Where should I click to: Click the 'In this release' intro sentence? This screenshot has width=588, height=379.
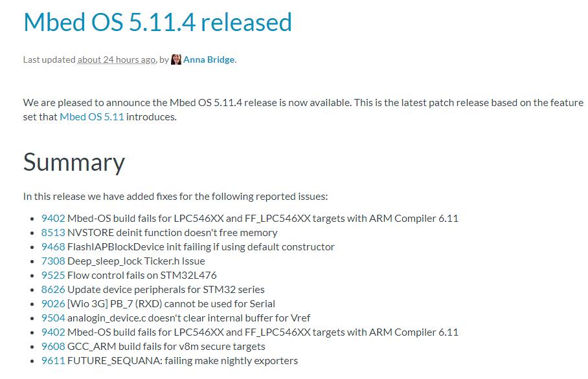pos(175,196)
